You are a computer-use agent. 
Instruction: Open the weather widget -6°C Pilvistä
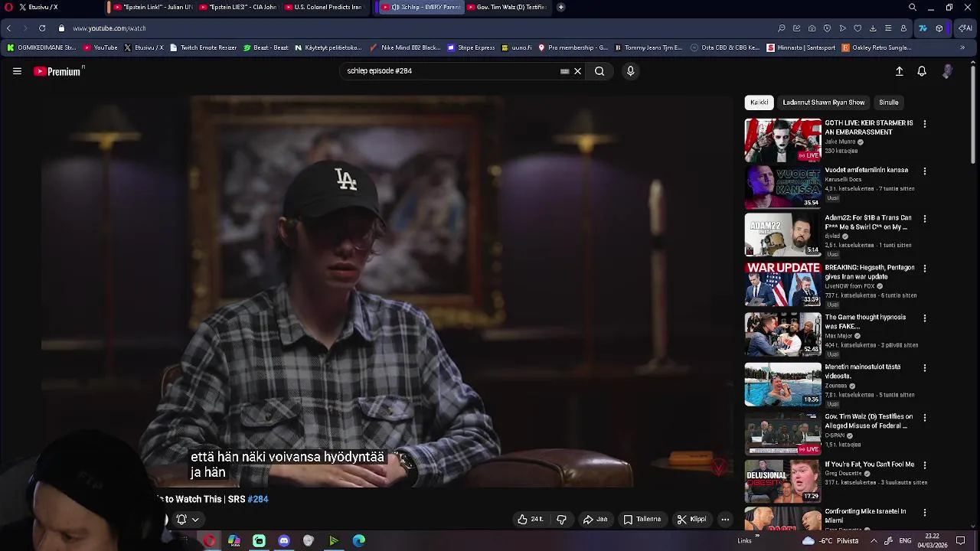830,540
